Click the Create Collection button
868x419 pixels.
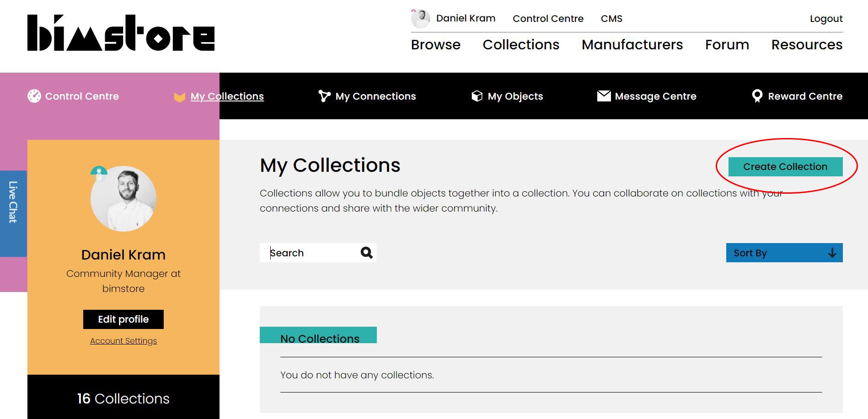click(785, 167)
